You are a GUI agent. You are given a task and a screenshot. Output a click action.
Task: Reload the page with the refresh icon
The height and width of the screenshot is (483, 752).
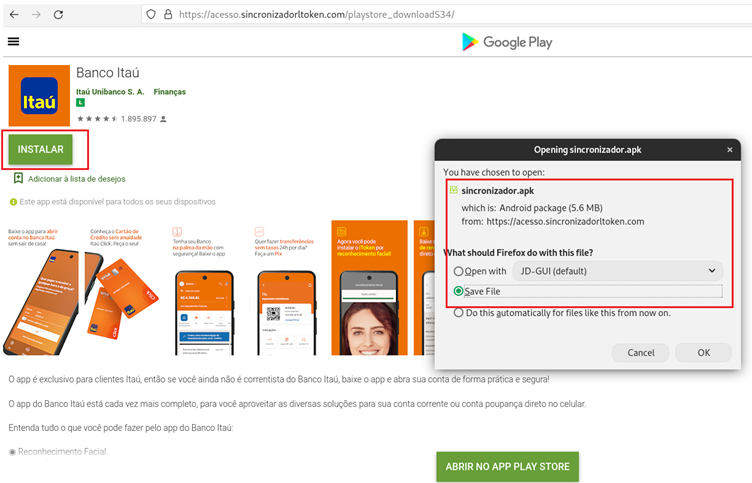[x=59, y=15]
